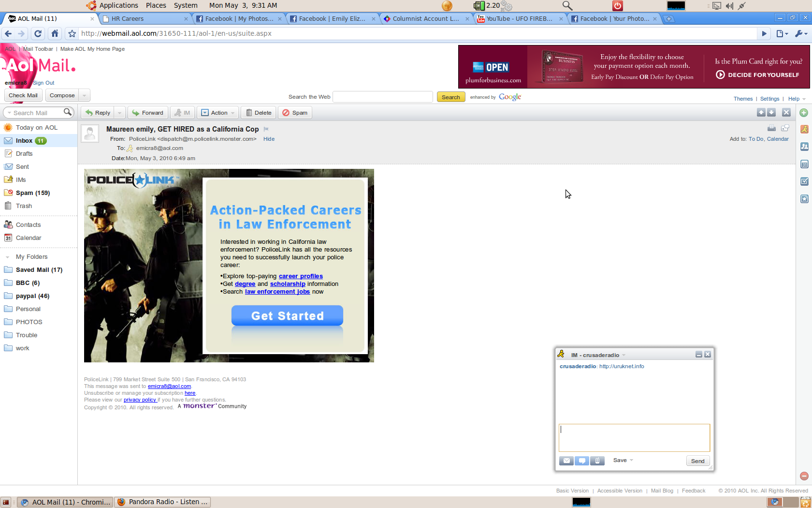
Task: Open the star page icon in right sidebar
Action: (804, 199)
